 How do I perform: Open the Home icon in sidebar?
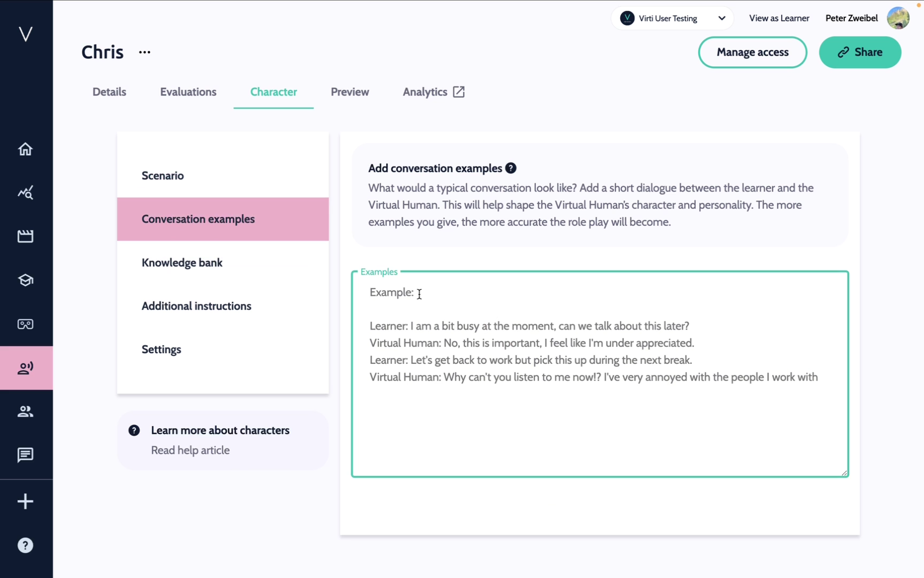point(25,149)
